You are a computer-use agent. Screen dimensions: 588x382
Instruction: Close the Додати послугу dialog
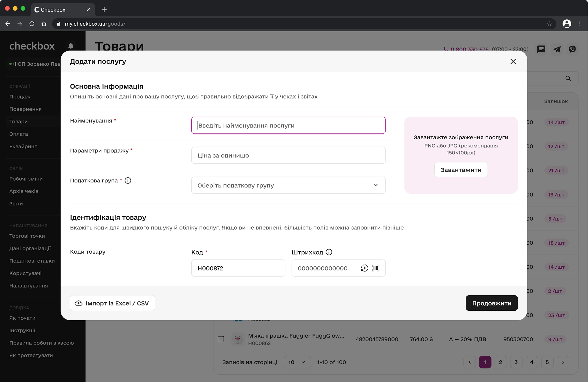(513, 62)
